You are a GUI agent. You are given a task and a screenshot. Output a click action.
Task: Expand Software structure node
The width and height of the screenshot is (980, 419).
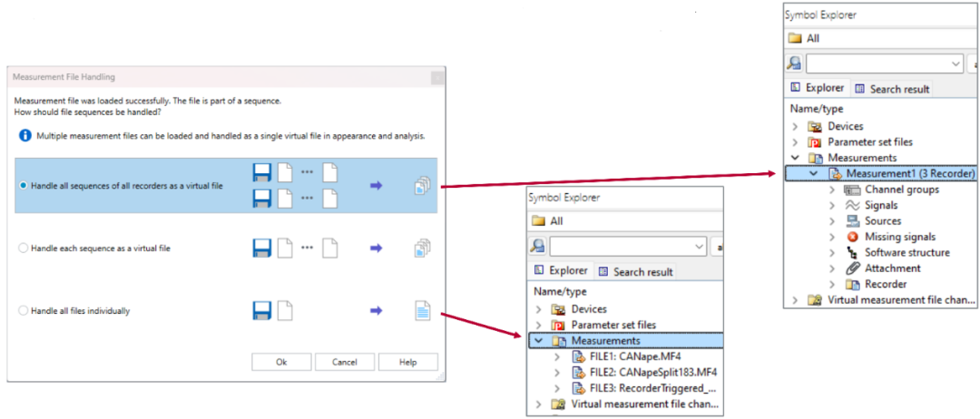832,252
